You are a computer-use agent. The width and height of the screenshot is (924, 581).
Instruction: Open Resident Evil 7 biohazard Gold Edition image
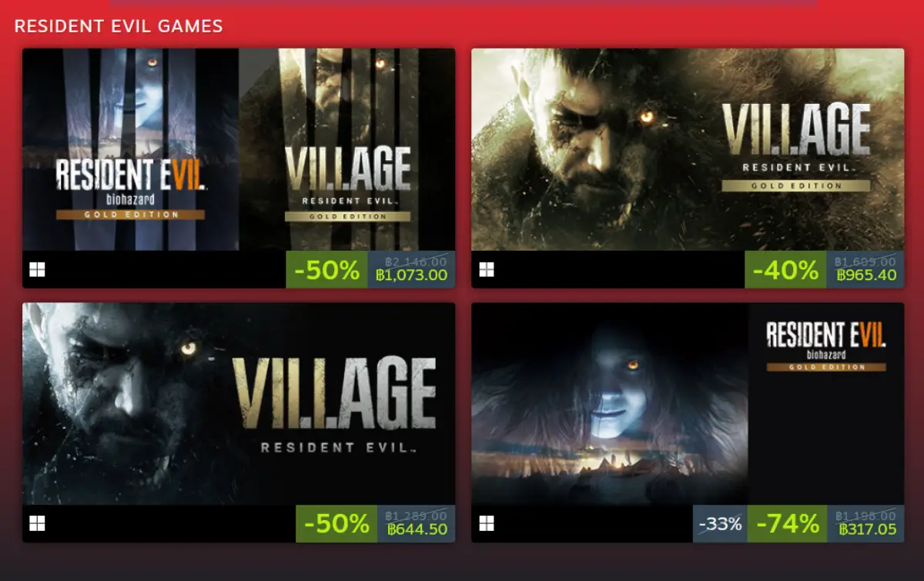click(688, 403)
